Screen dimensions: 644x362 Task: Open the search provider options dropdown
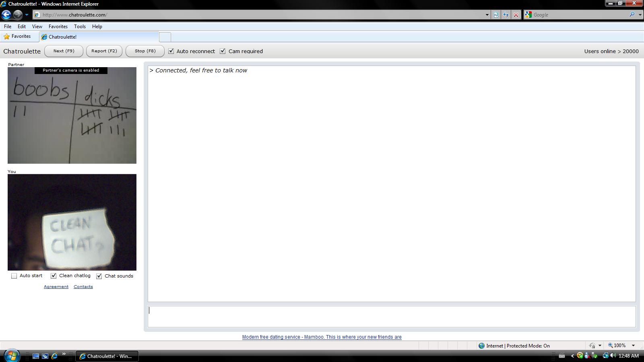(640, 15)
